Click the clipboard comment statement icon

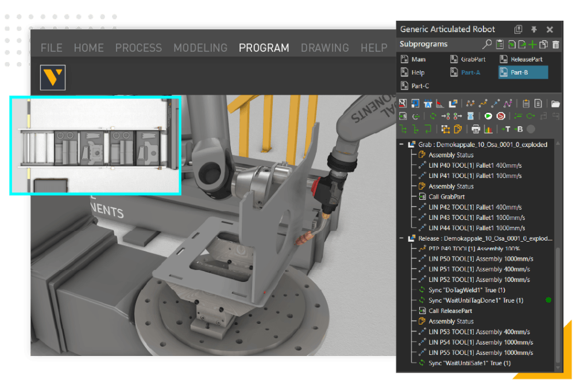click(x=526, y=103)
